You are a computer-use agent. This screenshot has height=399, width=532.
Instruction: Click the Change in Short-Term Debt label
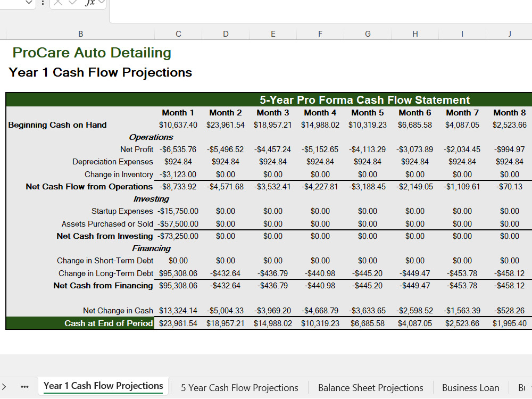point(105,261)
